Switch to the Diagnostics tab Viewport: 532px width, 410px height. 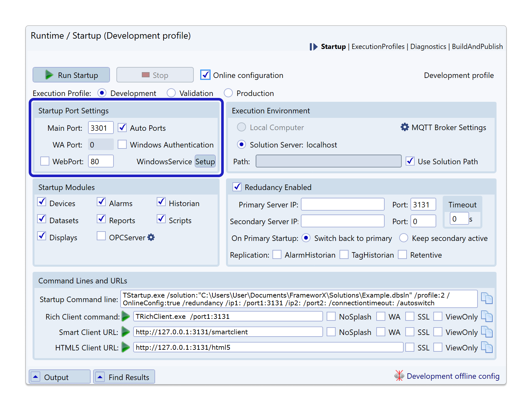(428, 47)
